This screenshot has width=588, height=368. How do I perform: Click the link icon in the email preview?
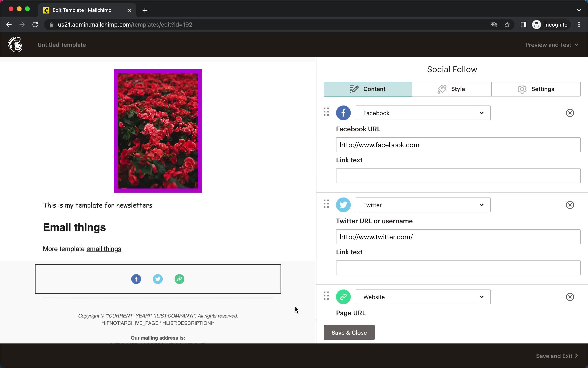179,279
